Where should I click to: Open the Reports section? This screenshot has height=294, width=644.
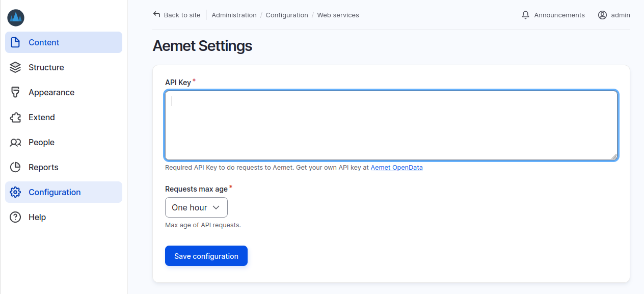(x=64, y=167)
